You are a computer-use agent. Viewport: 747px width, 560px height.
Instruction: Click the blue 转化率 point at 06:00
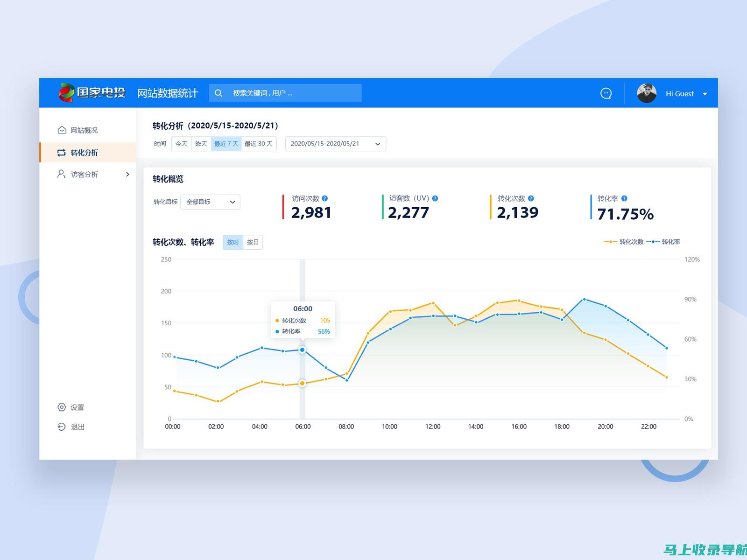[303, 350]
